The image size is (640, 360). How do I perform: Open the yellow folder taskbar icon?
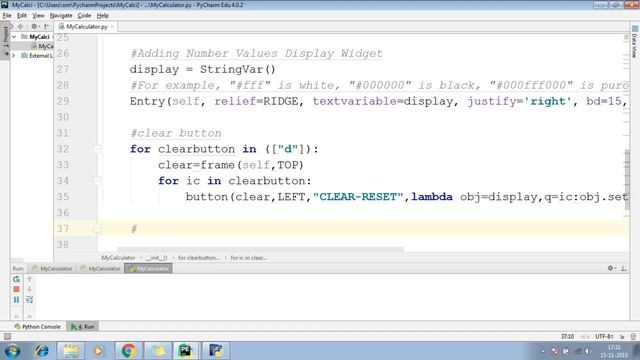tap(158, 351)
